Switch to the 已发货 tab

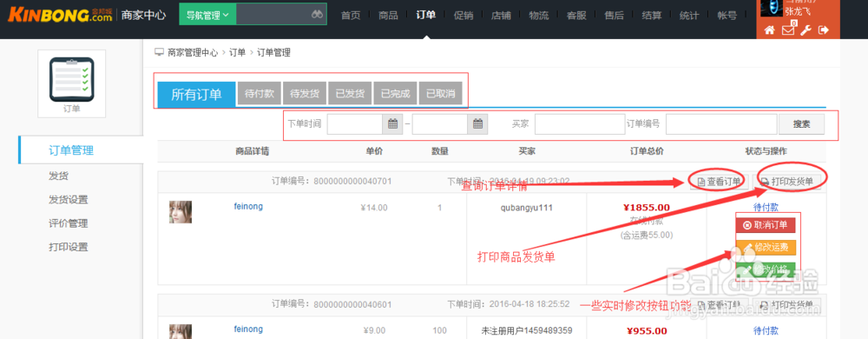350,94
